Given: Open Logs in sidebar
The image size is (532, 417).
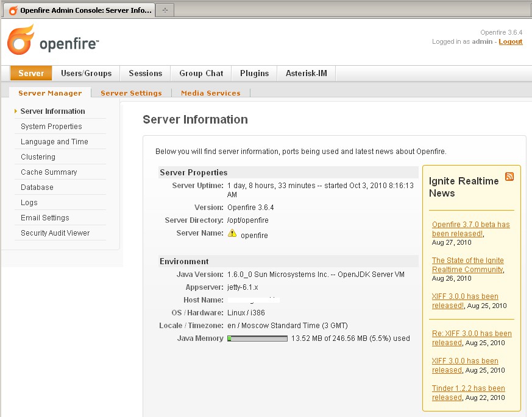Looking at the screenshot, I should (29, 202).
